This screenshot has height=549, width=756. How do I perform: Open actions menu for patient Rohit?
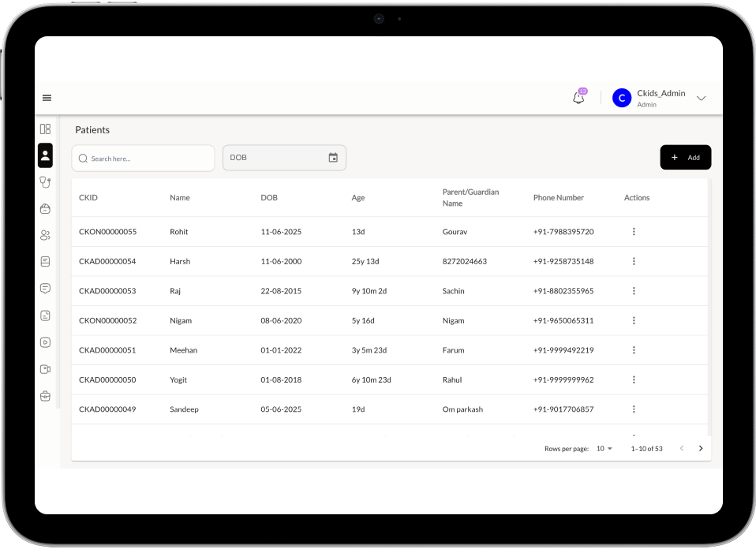pos(634,232)
